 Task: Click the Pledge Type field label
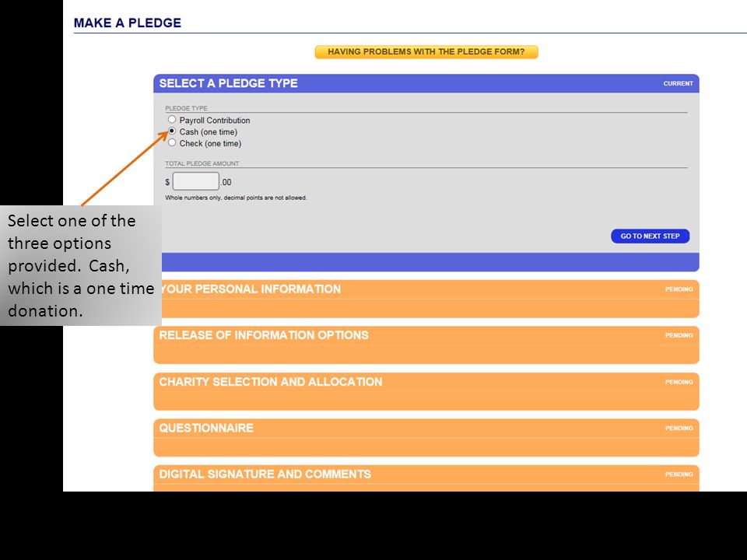click(x=186, y=108)
